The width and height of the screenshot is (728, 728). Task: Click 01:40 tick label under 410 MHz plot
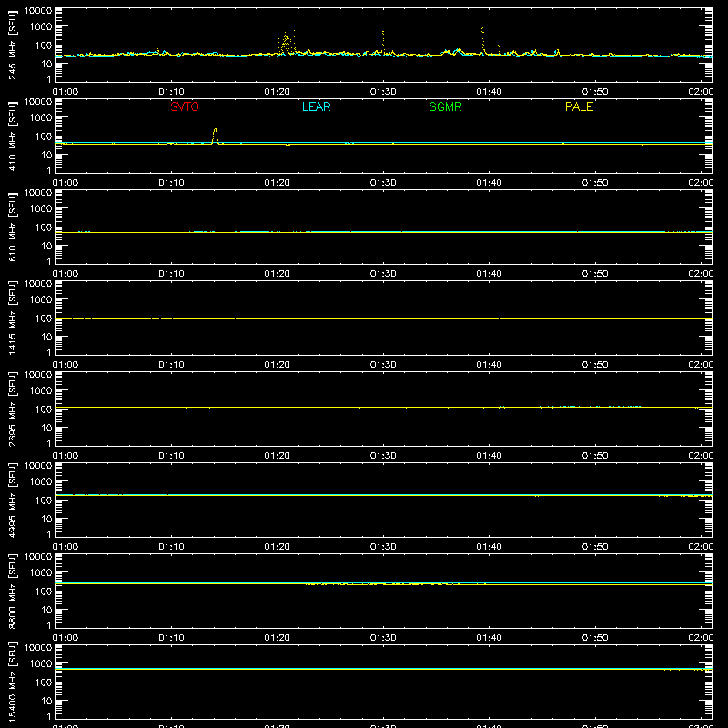(x=489, y=183)
